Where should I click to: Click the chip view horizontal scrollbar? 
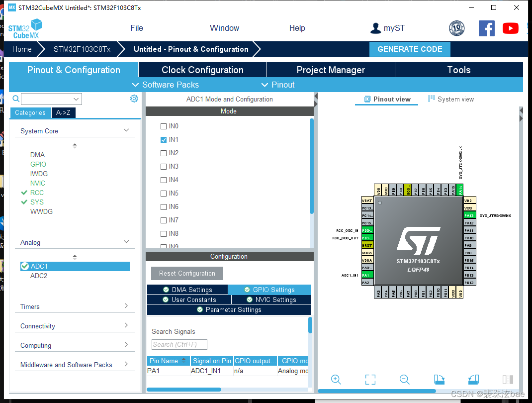pyautogui.click(x=376, y=391)
